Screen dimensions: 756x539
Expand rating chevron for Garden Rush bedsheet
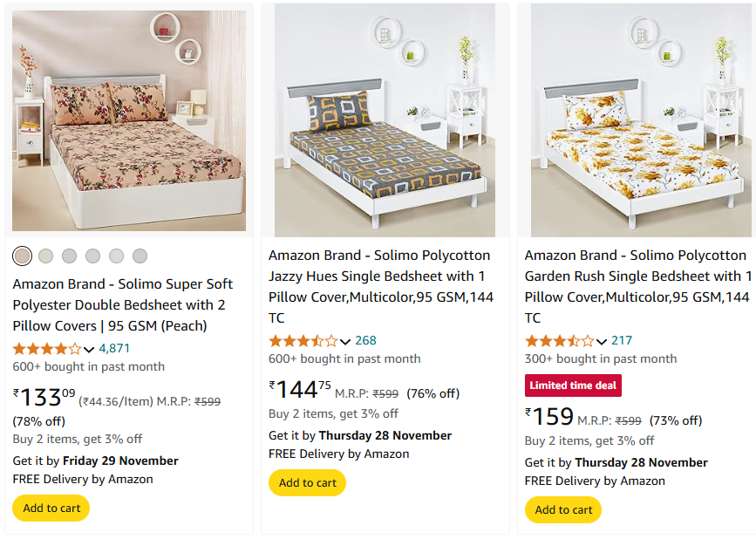pyautogui.click(x=602, y=341)
